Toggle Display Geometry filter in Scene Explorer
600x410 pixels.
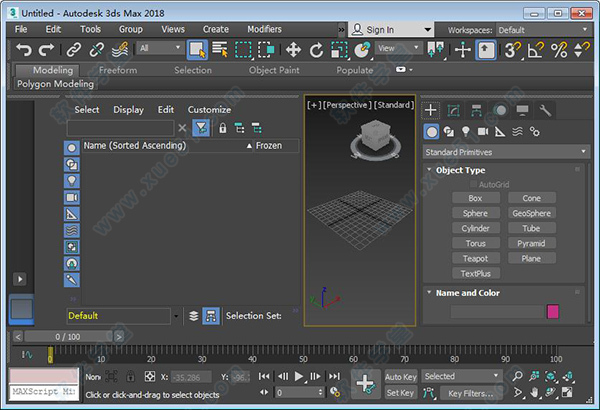pyautogui.click(x=72, y=147)
